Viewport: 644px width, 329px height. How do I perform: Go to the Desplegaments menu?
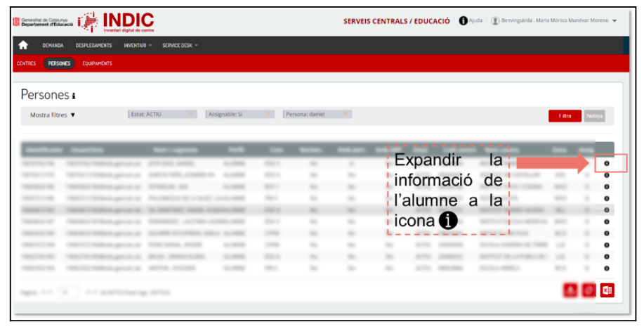pyautogui.click(x=93, y=46)
